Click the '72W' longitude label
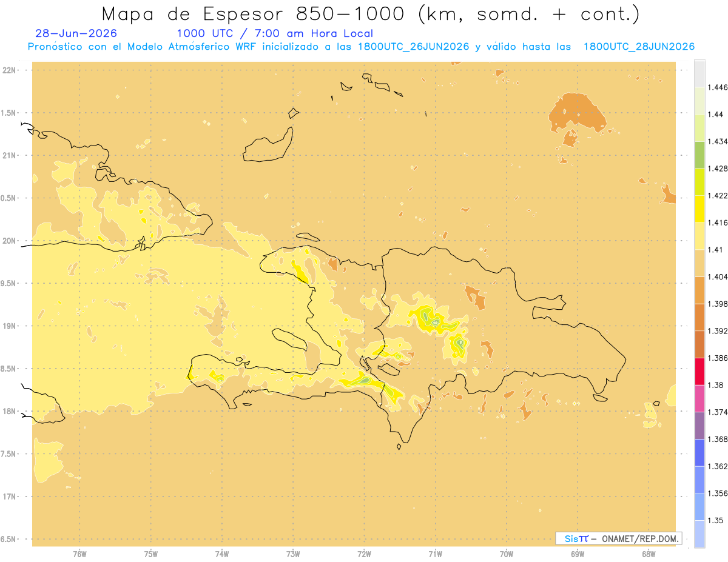 (364, 554)
